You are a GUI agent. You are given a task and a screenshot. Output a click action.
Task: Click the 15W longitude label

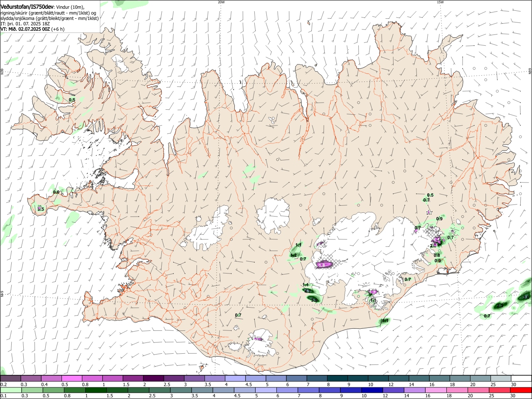pos(440,2)
